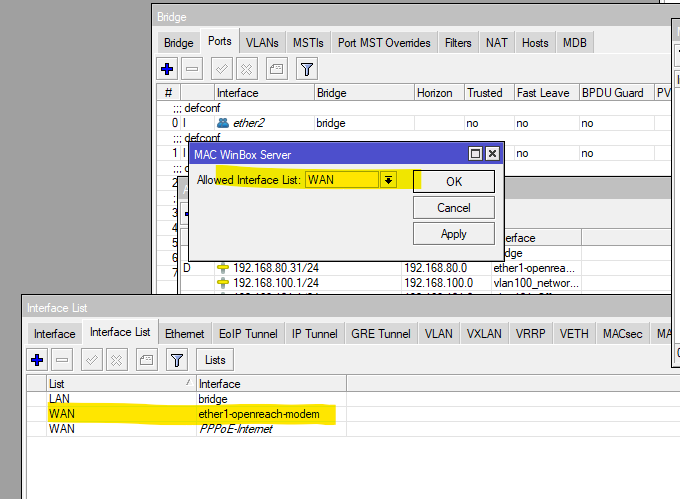Sort by Interface column in Interface List
The image size is (680, 499).
tap(271, 384)
